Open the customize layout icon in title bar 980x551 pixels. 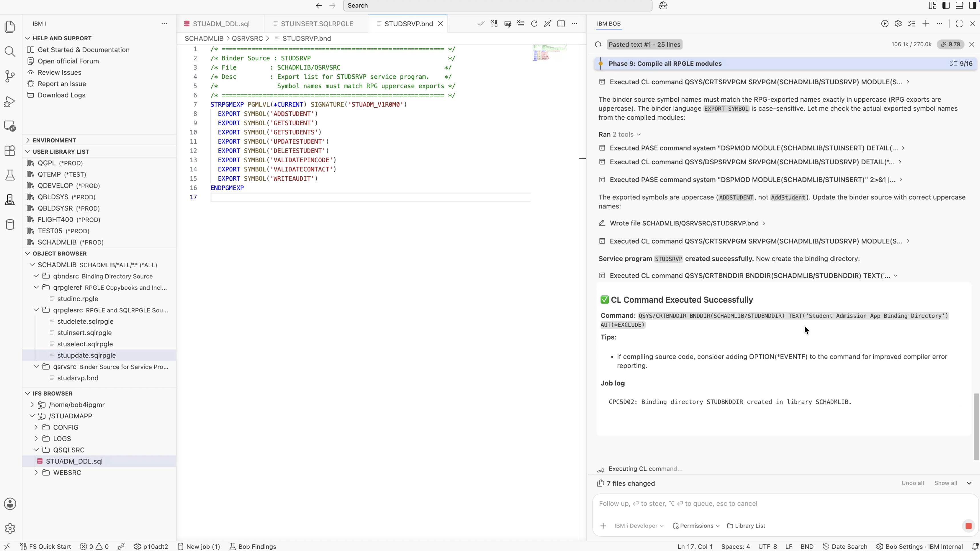pyautogui.click(x=933, y=5)
